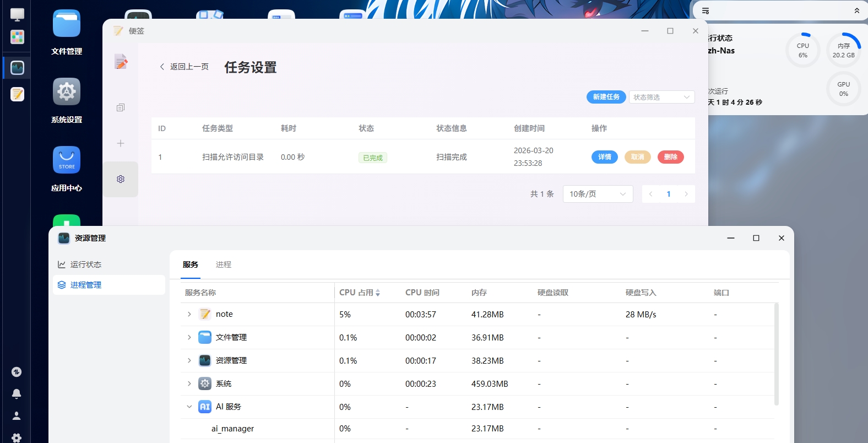
Task: Click the 取消 button for task 1
Action: [x=638, y=157]
